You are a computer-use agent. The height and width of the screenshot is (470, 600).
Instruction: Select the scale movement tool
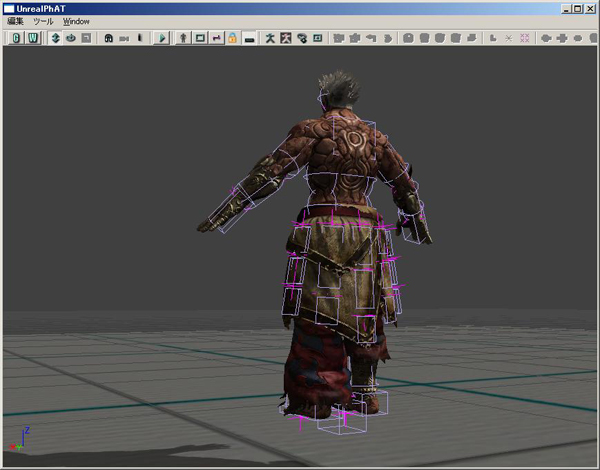(86, 38)
